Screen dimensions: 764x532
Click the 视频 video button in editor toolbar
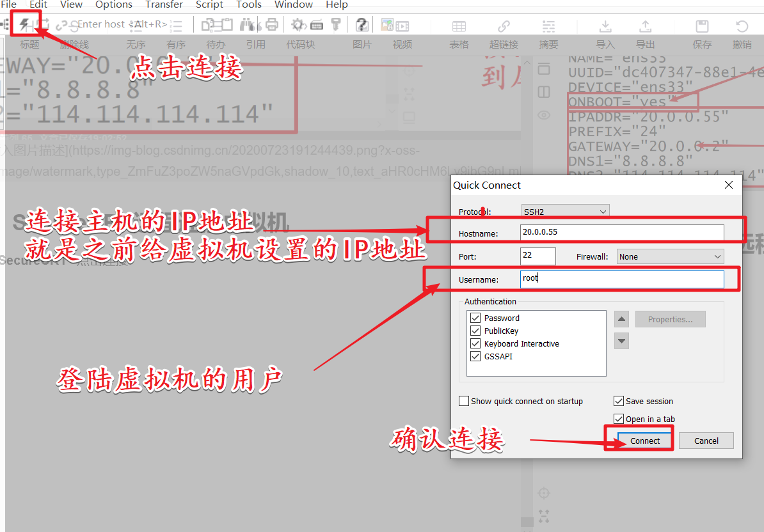[x=402, y=44]
